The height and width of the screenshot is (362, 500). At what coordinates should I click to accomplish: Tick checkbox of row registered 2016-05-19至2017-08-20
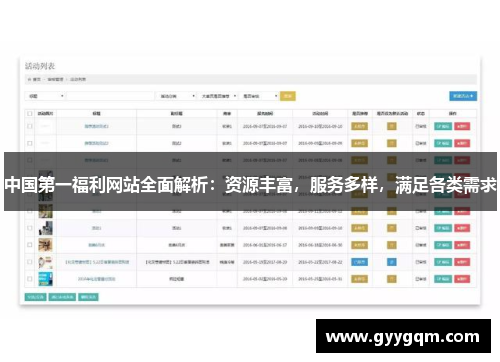coord(30,262)
